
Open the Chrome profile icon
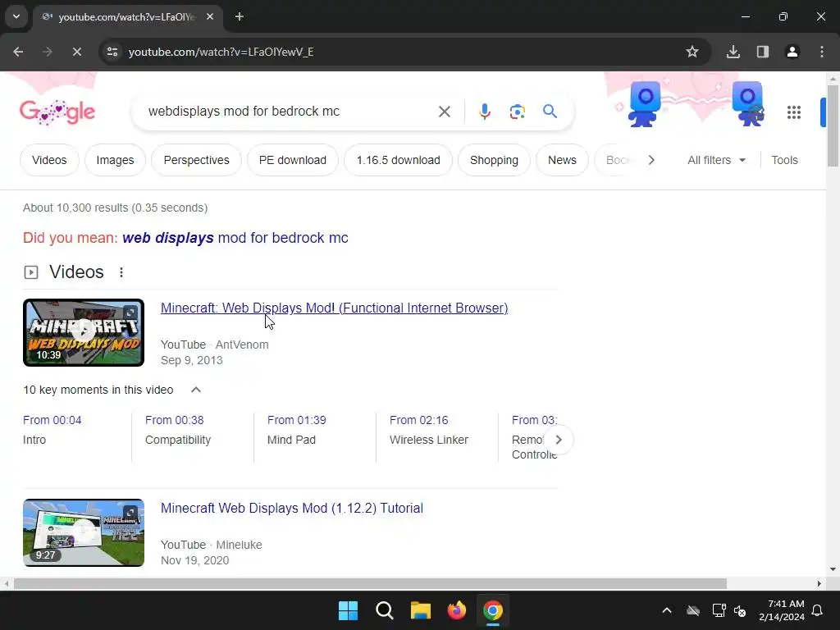792,52
